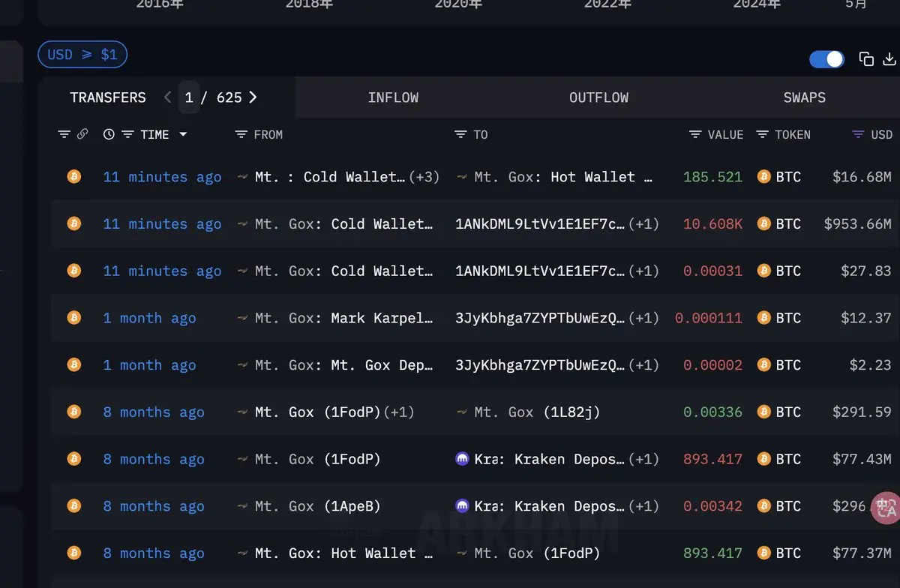
Task: Switch to the SWAPS tab
Action: 804,97
